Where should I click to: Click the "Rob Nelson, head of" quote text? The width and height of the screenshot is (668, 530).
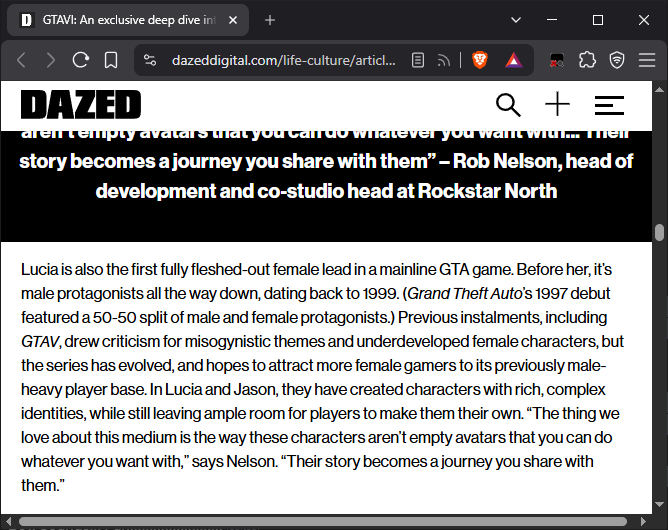click(543, 161)
